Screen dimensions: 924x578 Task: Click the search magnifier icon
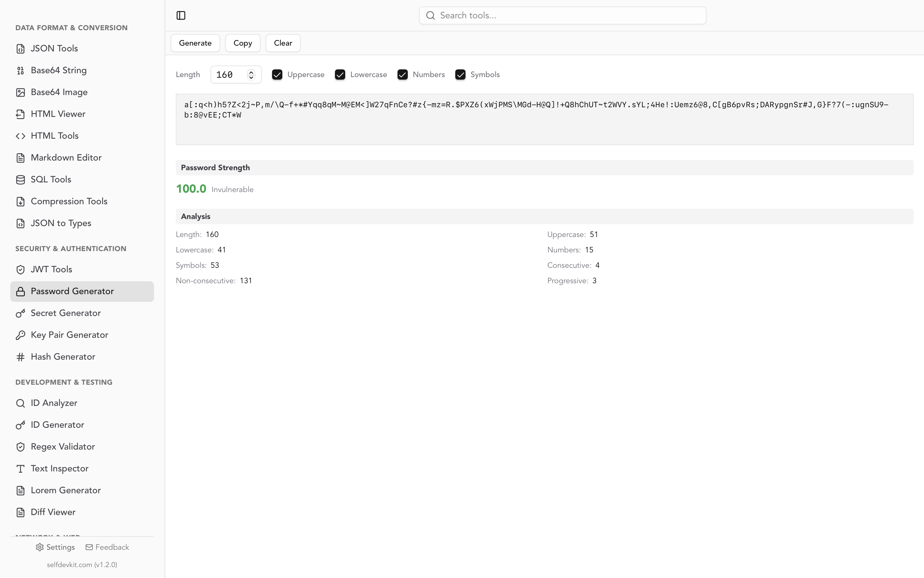click(x=430, y=15)
